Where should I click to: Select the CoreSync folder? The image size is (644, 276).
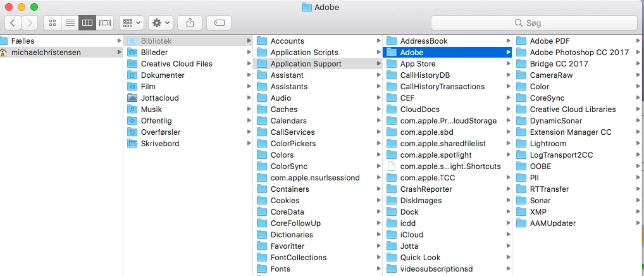click(578, 97)
